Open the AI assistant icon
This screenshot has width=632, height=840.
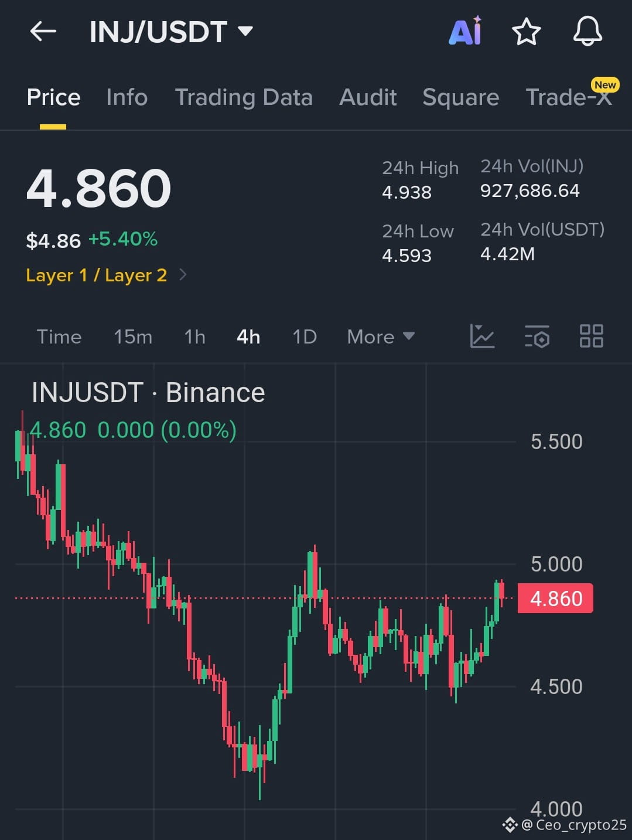[465, 30]
